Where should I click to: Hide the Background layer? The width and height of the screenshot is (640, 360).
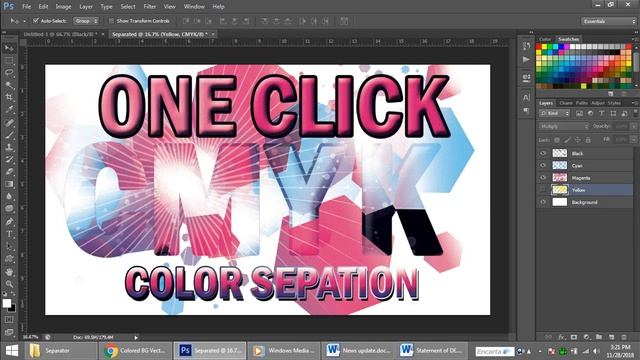(543, 202)
